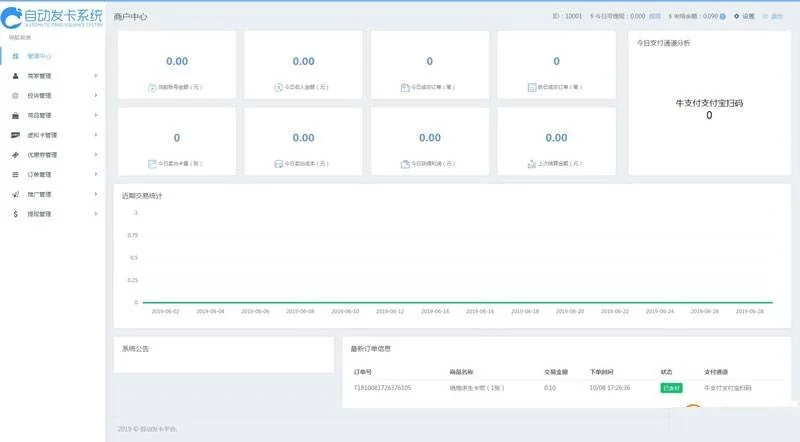This screenshot has width=800, height=442.
Task: Click the dollar icon beside 提现管理
Action: 15,214
